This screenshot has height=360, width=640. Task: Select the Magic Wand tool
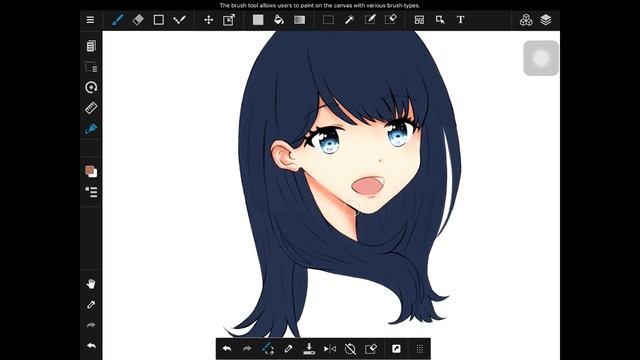tap(349, 20)
